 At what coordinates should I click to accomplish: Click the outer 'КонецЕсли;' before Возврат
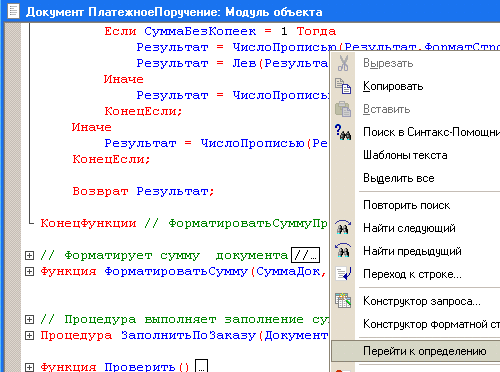[x=111, y=159]
